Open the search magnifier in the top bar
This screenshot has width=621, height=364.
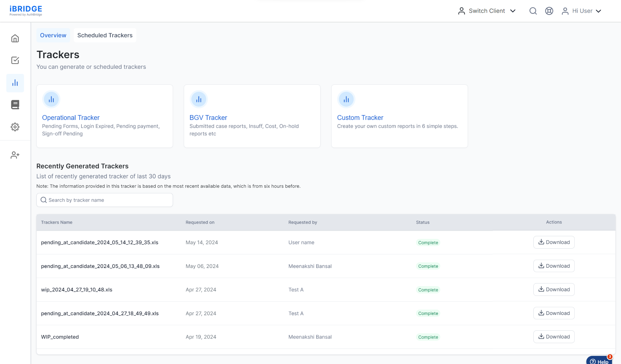533,11
